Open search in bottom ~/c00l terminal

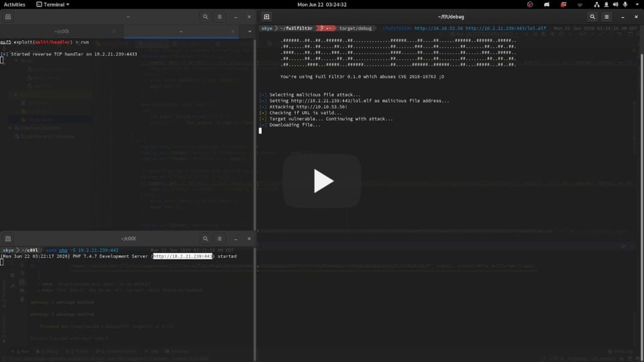click(205, 239)
